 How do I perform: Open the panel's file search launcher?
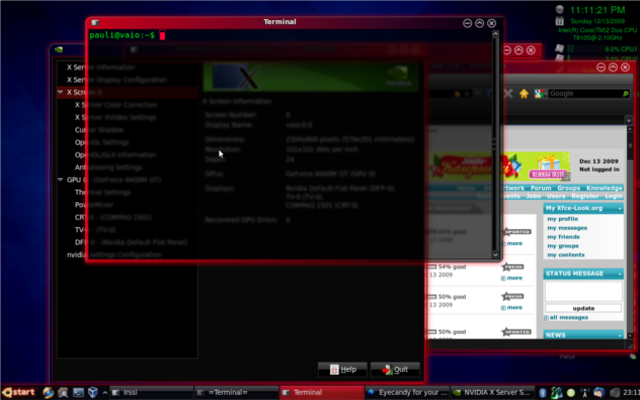point(63,393)
